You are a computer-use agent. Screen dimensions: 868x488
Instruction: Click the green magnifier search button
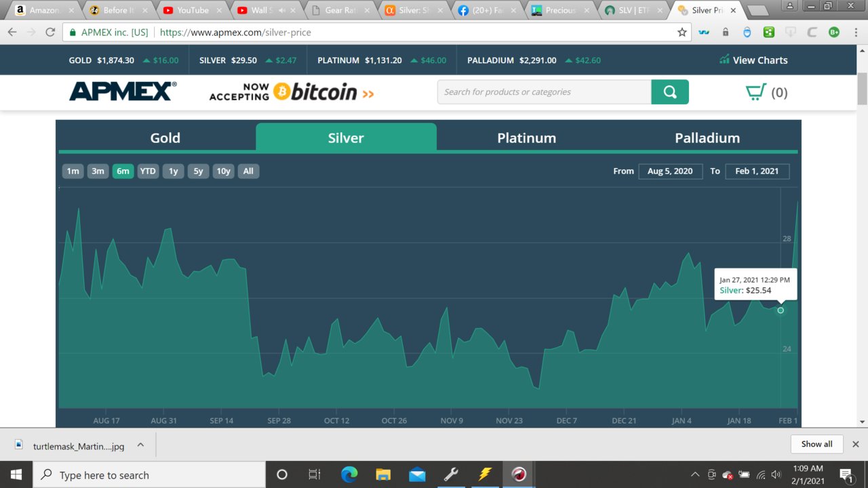(x=670, y=92)
